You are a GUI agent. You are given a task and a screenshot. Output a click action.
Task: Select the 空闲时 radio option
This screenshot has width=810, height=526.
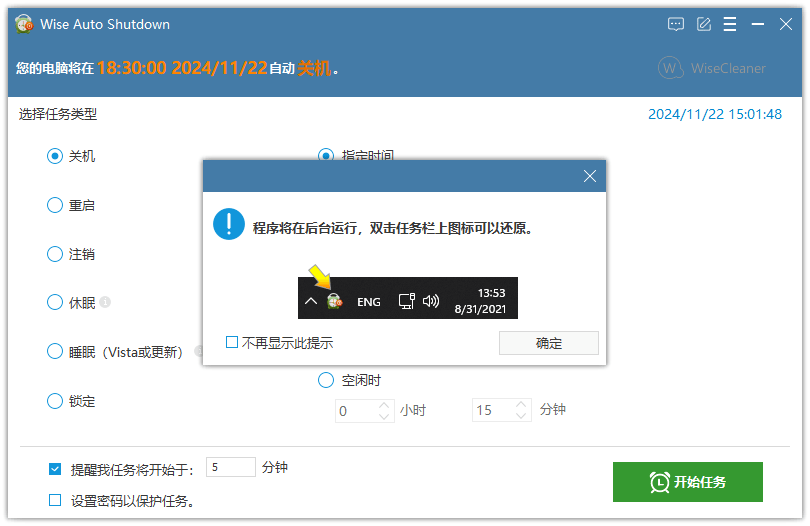(x=325, y=380)
